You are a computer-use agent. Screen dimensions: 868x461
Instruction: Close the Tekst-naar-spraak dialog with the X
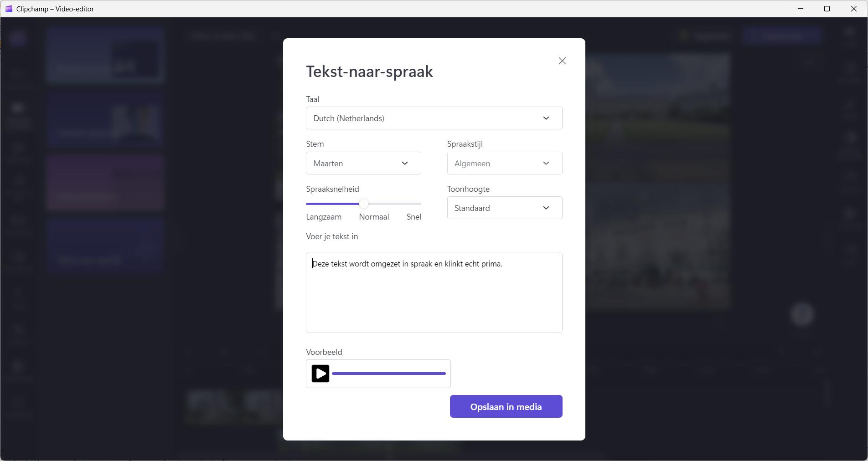point(562,61)
